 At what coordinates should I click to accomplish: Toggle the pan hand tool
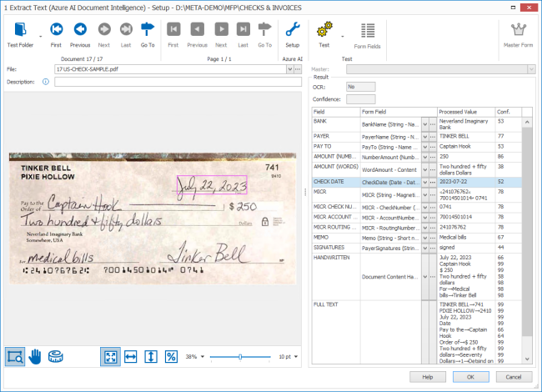tap(35, 356)
